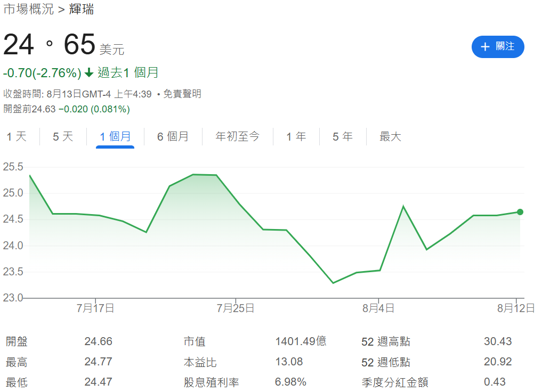Open the 免責聲明 disclaimer link
The height and width of the screenshot is (392, 550).
[182, 94]
